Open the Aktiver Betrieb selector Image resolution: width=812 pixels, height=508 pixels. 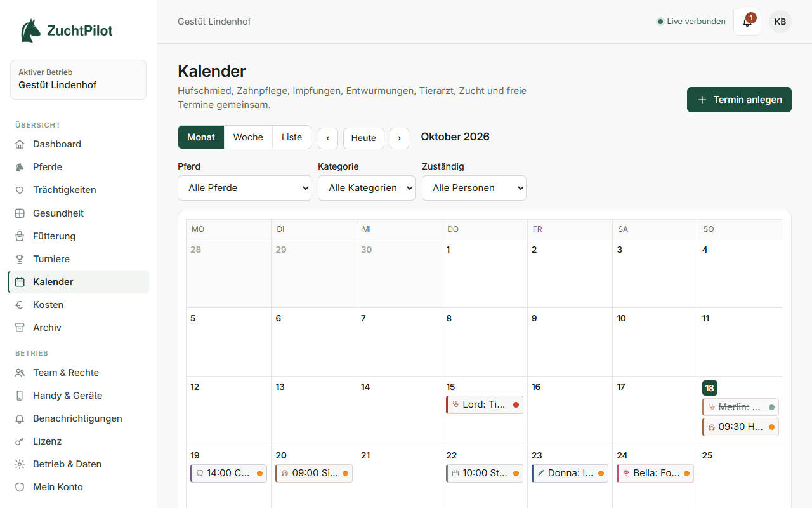pyautogui.click(x=78, y=79)
